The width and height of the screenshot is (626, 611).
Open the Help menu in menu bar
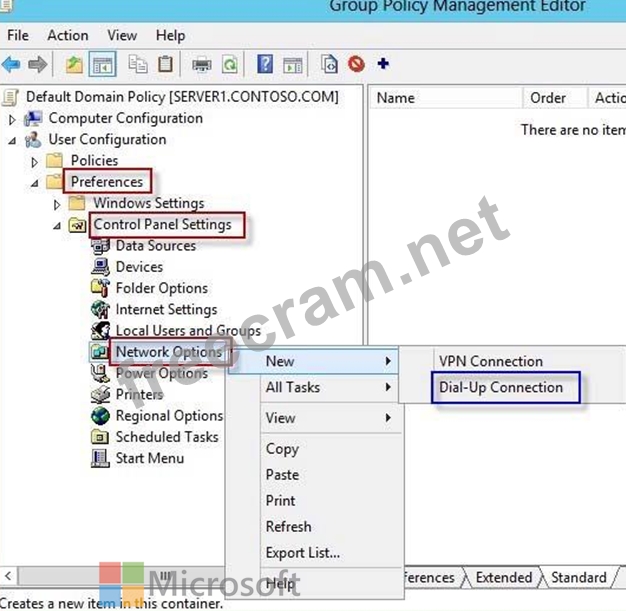pos(170,36)
